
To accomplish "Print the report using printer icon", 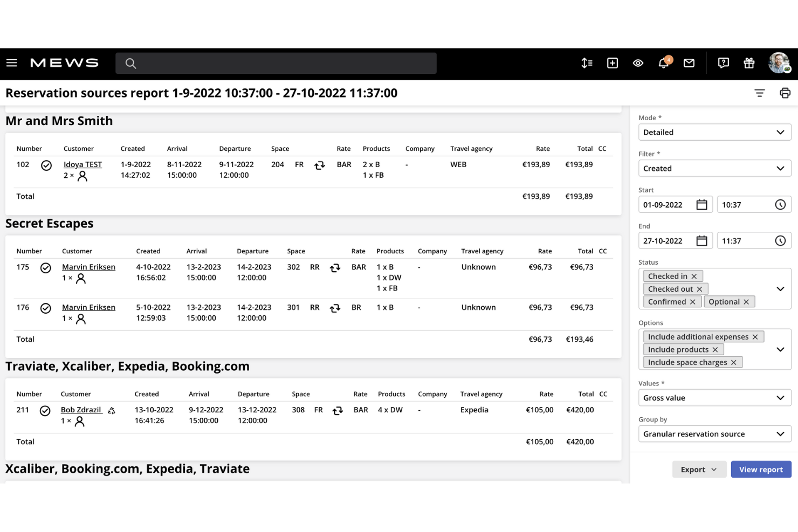I will pyautogui.click(x=785, y=93).
